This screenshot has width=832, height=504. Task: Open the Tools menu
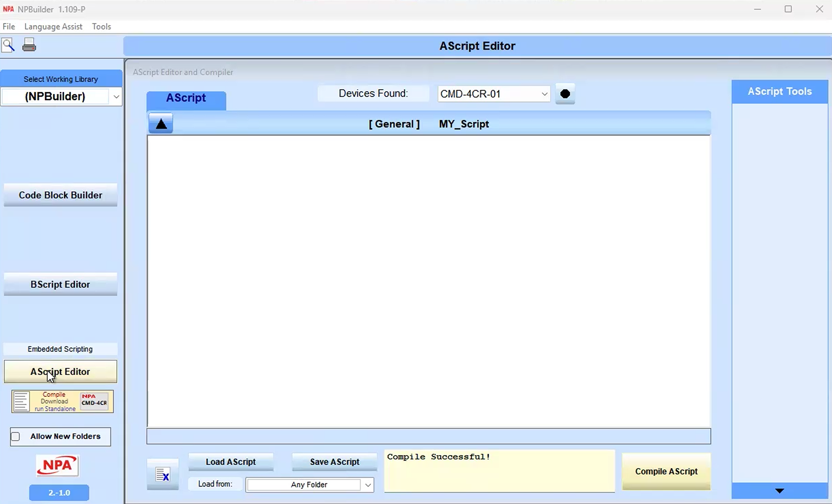pyautogui.click(x=101, y=26)
